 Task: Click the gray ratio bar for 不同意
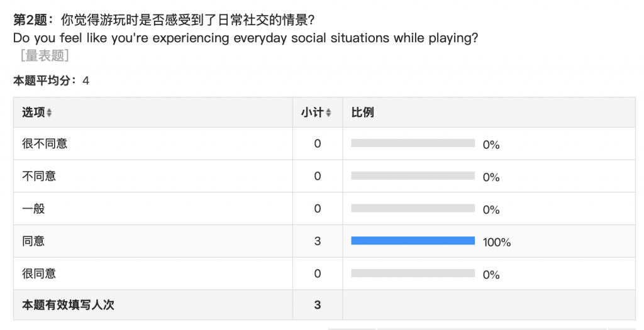[x=413, y=176]
